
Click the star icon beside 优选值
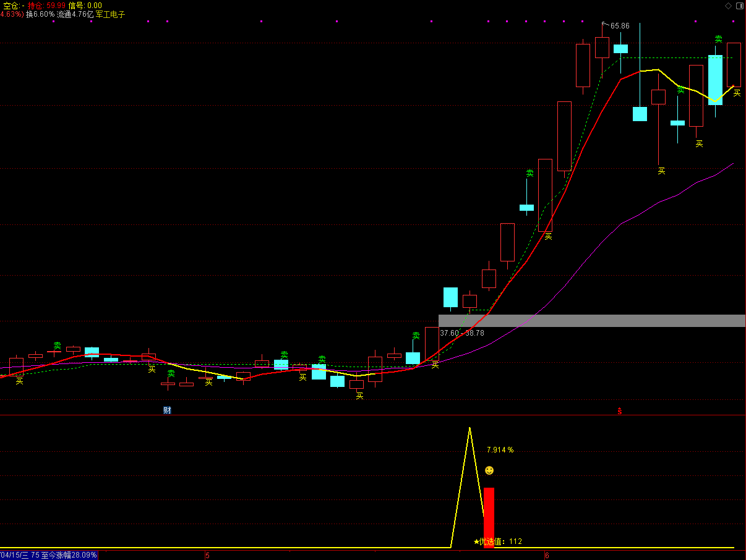click(x=476, y=541)
